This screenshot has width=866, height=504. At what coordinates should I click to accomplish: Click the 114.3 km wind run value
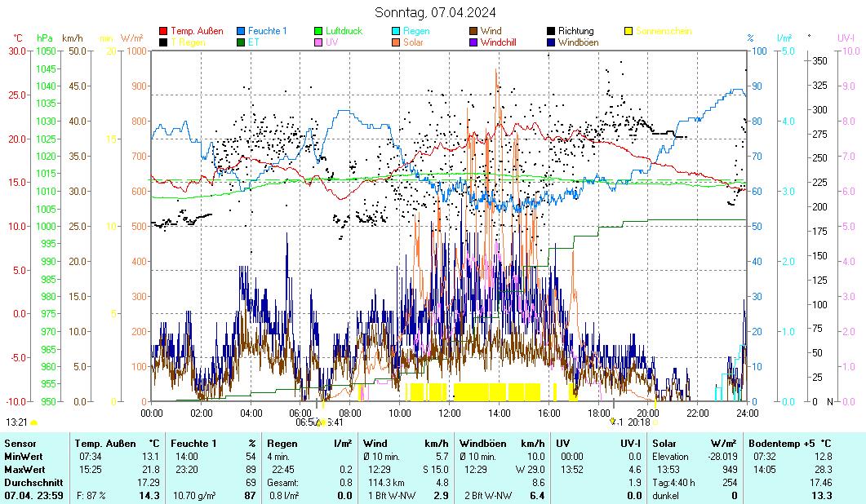tap(387, 483)
